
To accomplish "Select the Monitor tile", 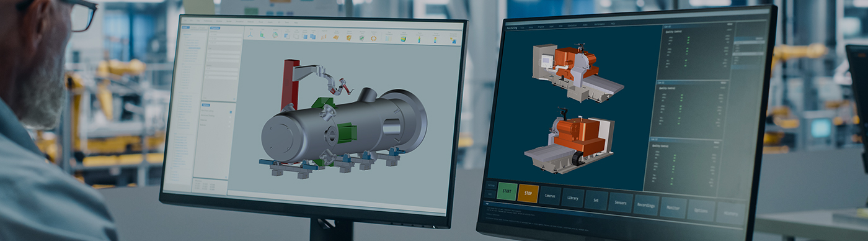I will [x=673, y=208].
